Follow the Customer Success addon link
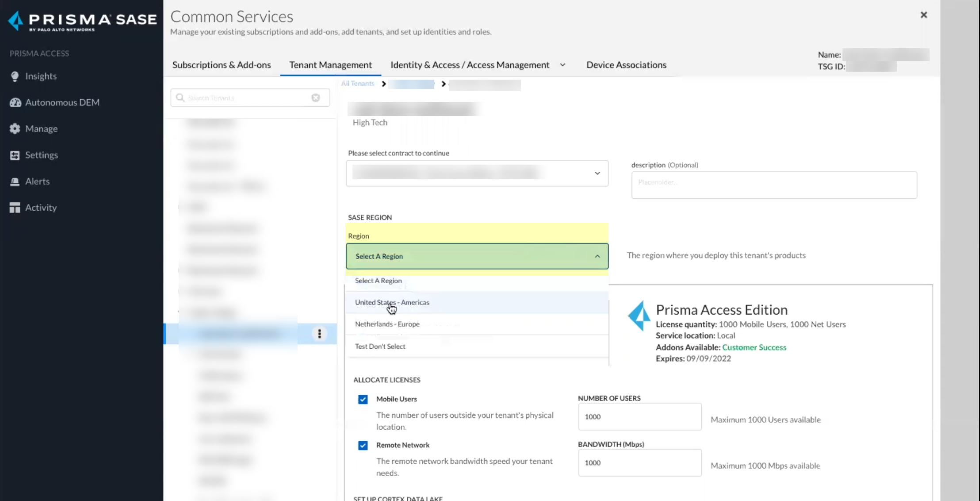 [x=754, y=347]
